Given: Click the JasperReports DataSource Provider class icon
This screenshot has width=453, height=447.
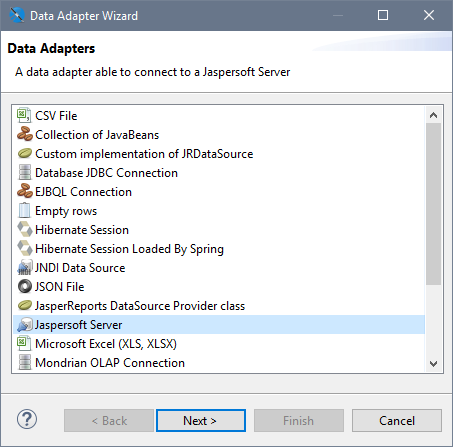Looking at the screenshot, I should coord(24,306).
